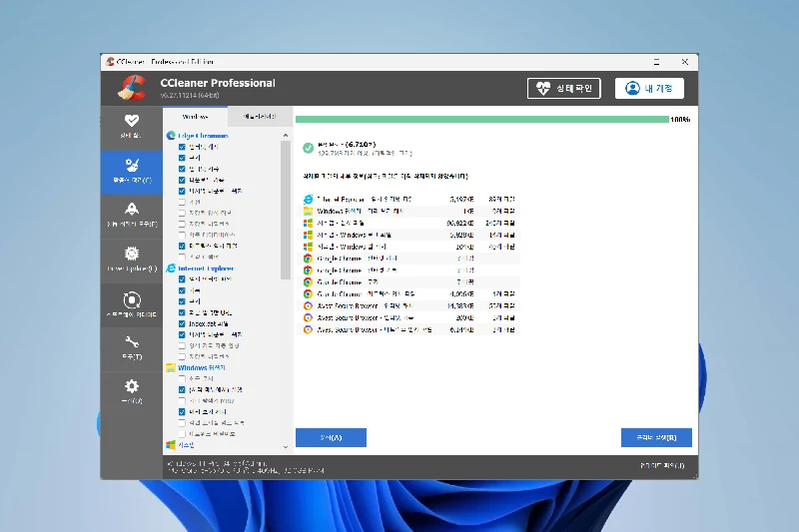Click the health status button in the header
This screenshot has height=532, width=799.
tap(564, 88)
